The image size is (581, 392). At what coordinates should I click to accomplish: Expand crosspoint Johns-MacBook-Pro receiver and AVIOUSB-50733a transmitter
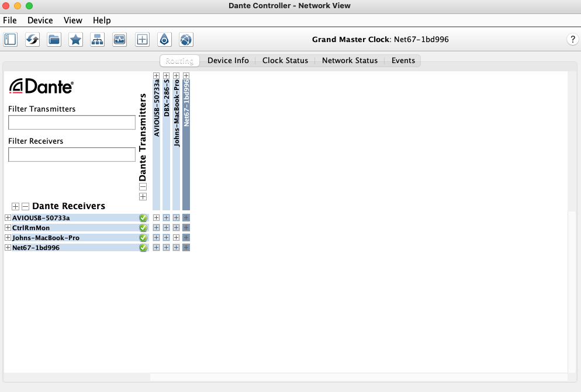(157, 238)
